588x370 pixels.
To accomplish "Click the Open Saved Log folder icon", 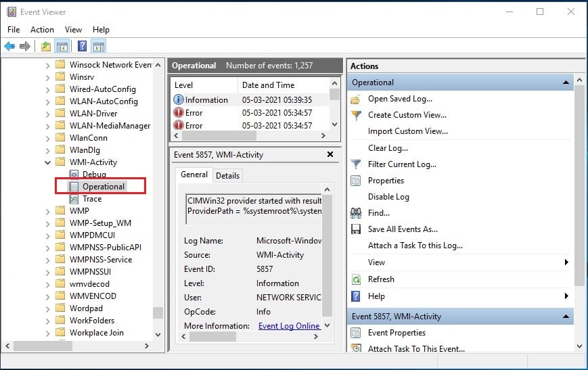I will pos(355,99).
